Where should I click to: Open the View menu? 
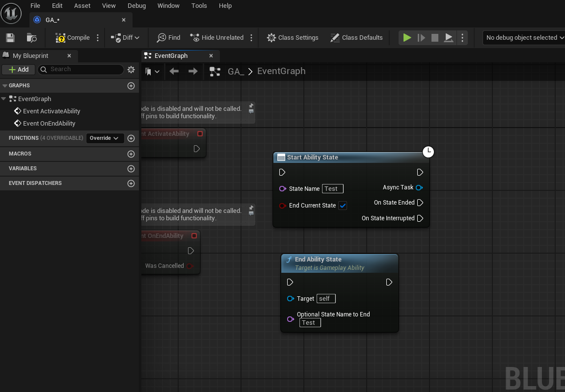click(x=109, y=6)
